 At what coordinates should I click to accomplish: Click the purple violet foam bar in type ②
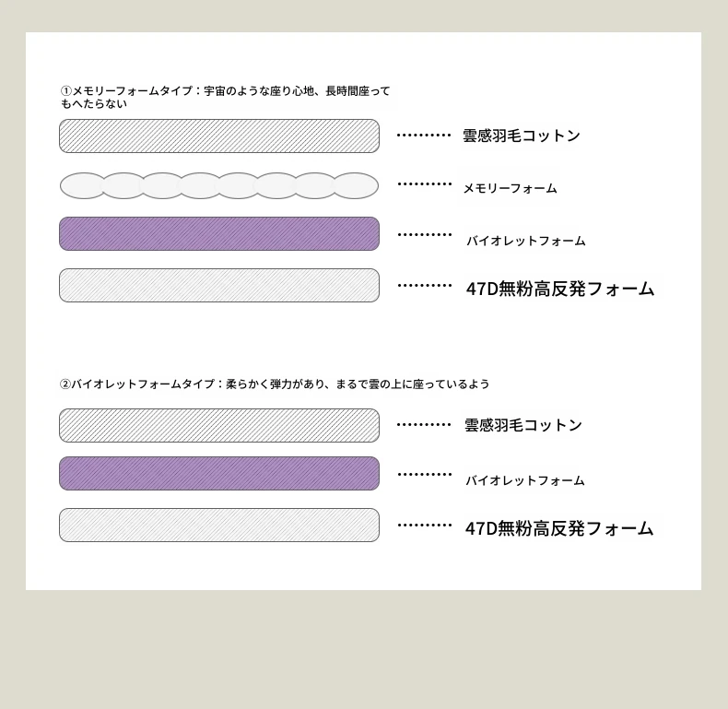[x=219, y=474]
